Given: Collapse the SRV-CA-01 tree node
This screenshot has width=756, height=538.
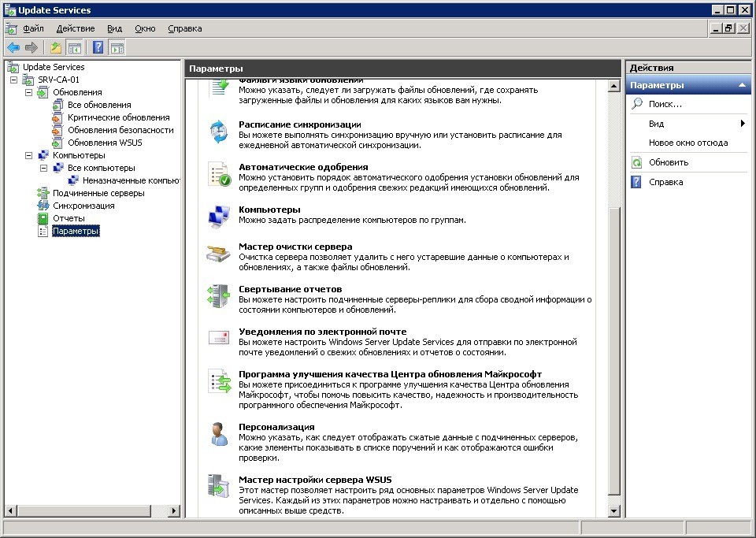Looking at the screenshot, I should [x=14, y=80].
